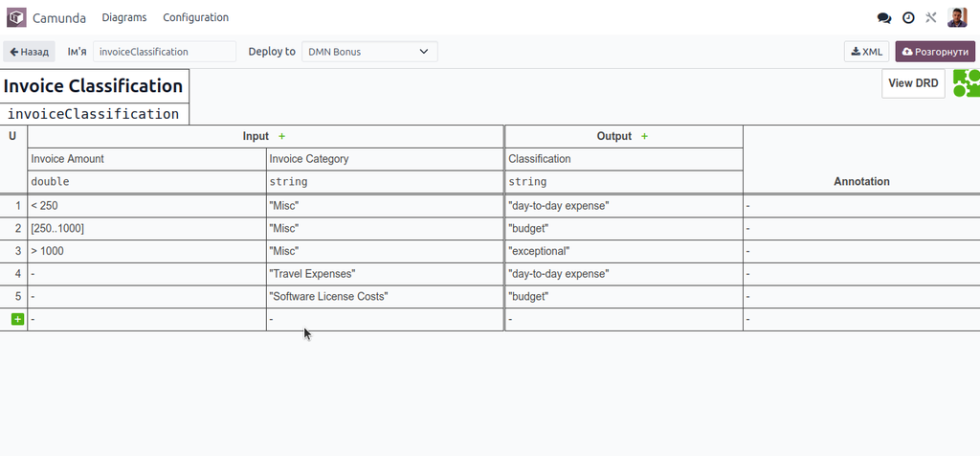
Task: Select the "[250..1000]" amount cell
Action: pyautogui.click(x=146, y=228)
